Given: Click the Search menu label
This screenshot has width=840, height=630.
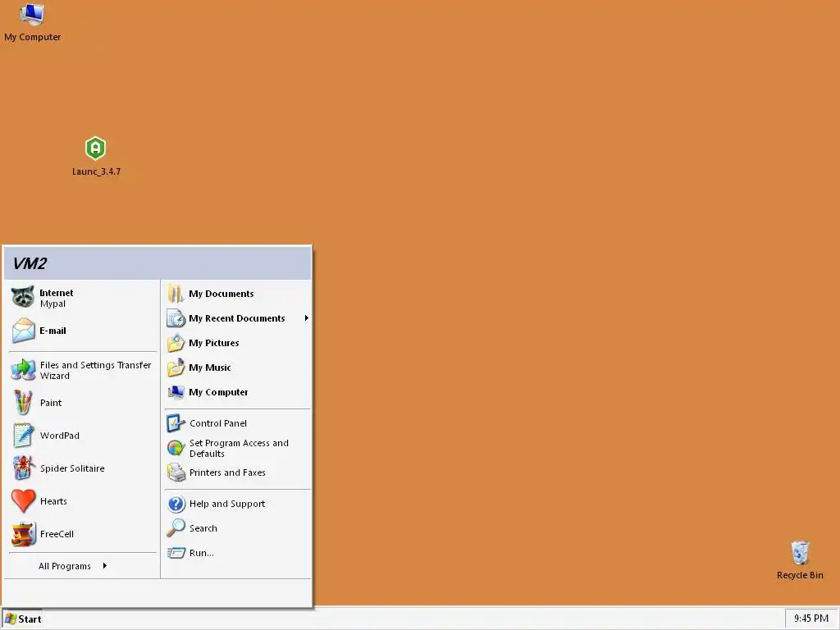Looking at the screenshot, I should pos(203,528).
